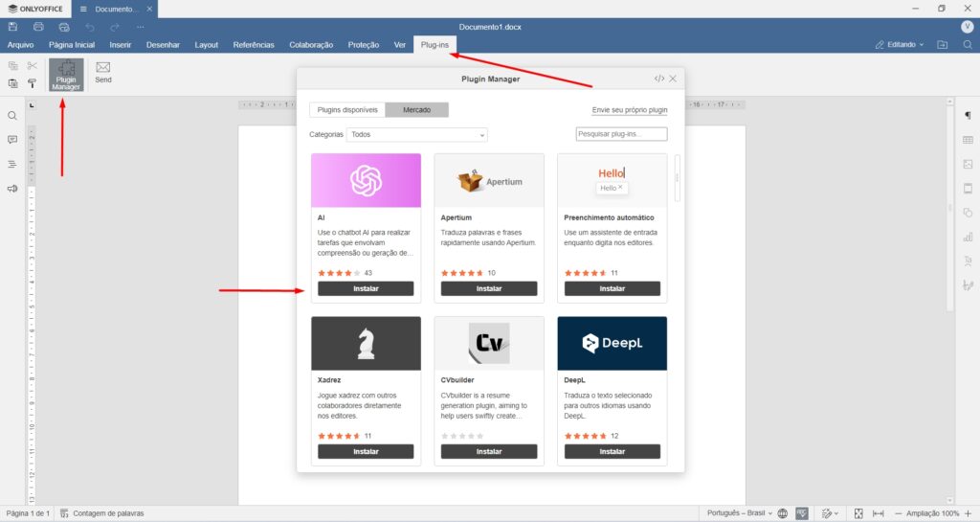The image size is (980, 522).
Task: Open the Português – Brasil language dropdown
Action: 739,513
